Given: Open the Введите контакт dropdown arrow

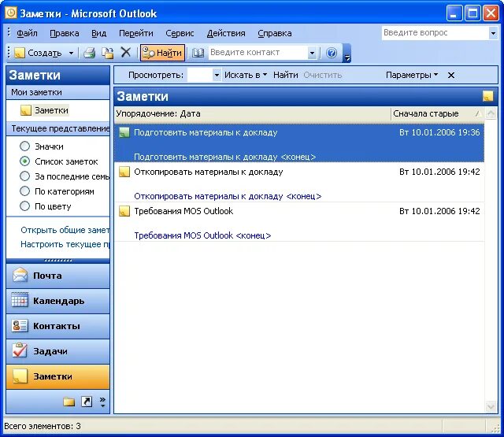Looking at the screenshot, I should pos(312,53).
